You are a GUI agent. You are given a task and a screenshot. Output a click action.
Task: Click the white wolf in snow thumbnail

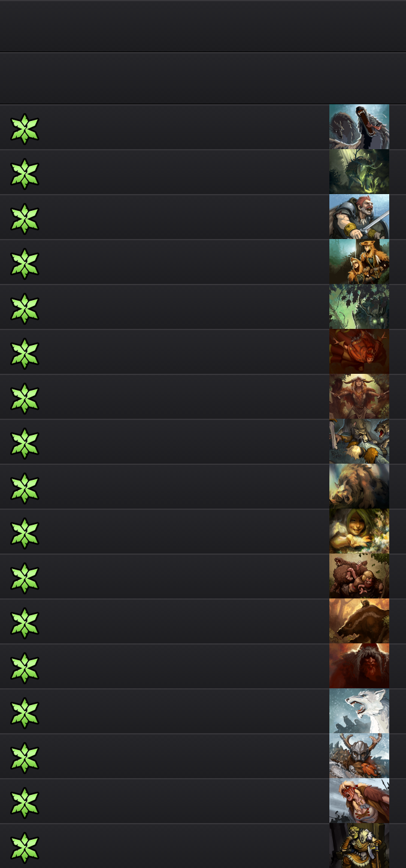click(x=359, y=711)
